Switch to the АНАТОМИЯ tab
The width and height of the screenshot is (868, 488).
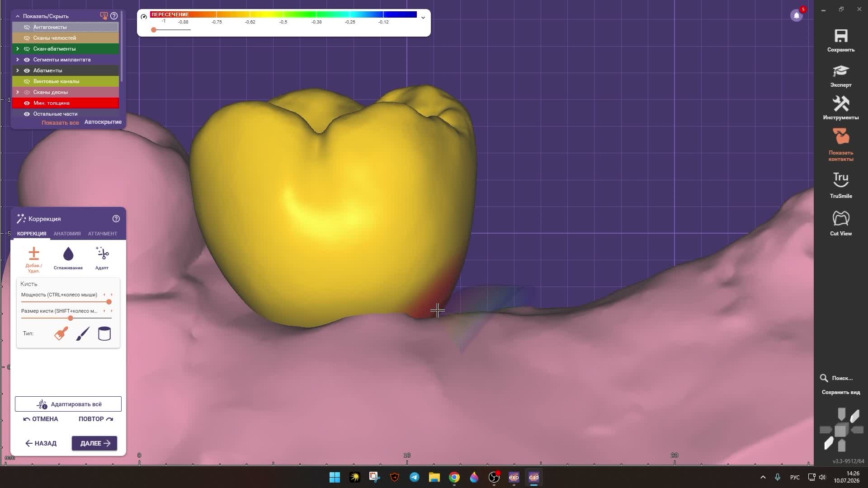tap(67, 234)
